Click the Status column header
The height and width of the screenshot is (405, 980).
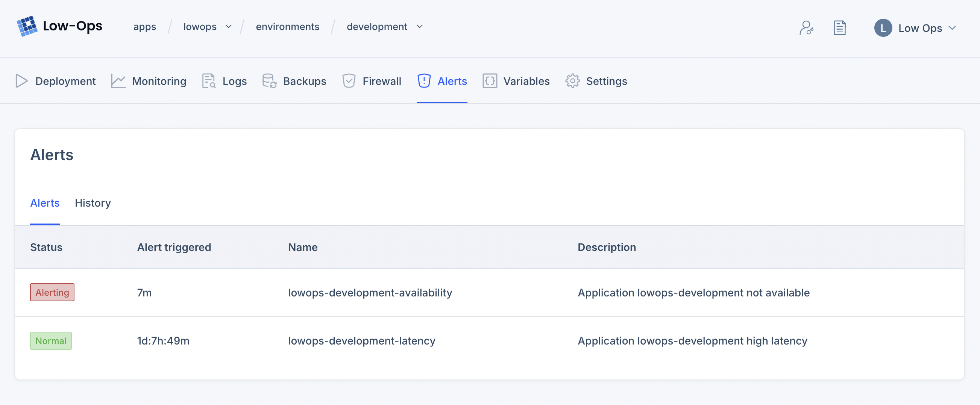46,247
